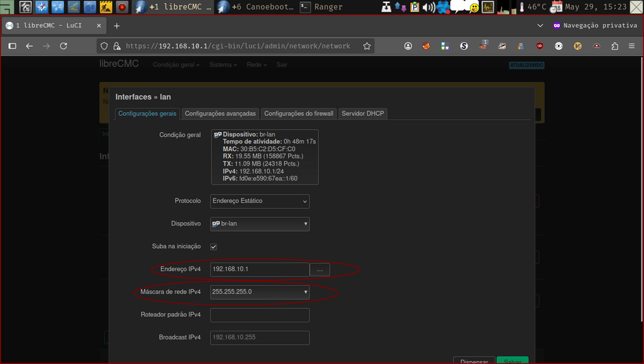
Task: Select the +1 libreCMC taskbar window
Action: click(174, 7)
